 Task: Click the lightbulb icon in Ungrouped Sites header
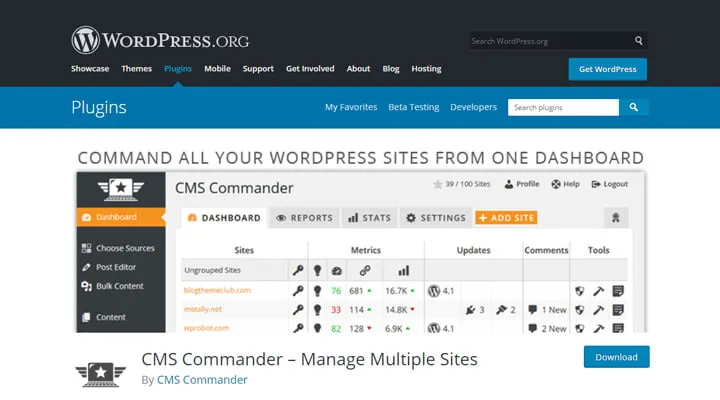[x=317, y=270]
